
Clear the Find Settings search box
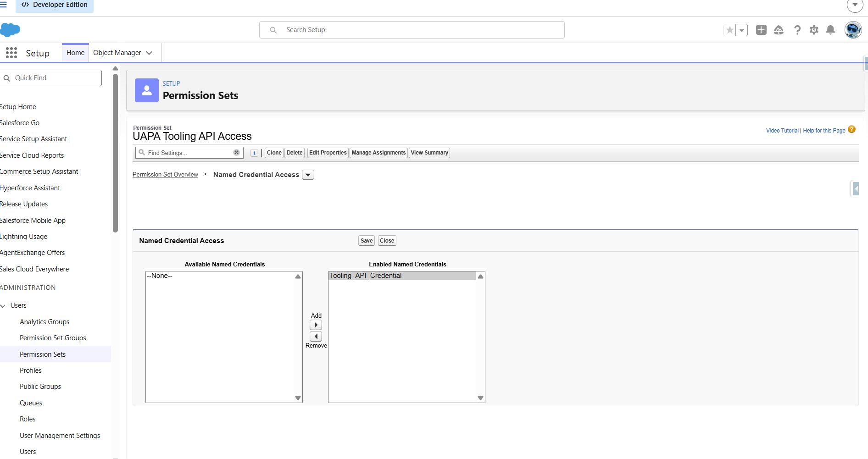tap(236, 153)
